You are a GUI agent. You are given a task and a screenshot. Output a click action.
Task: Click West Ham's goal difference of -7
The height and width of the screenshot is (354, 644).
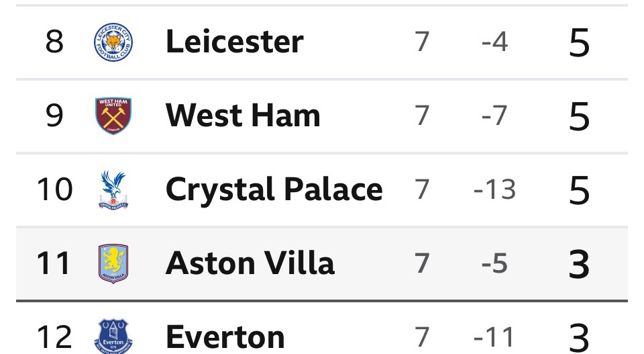pyautogui.click(x=494, y=116)
